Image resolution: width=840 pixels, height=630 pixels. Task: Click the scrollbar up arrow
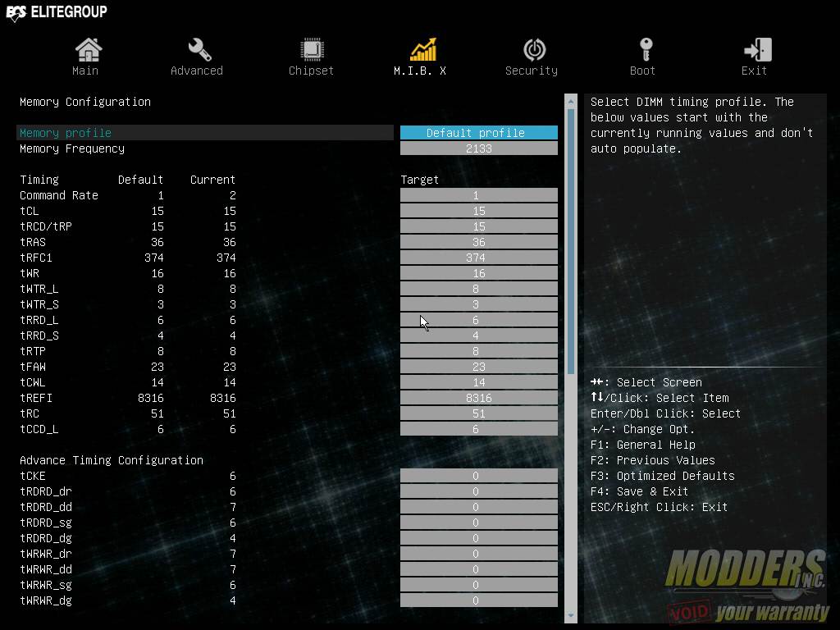pos(571,101)
